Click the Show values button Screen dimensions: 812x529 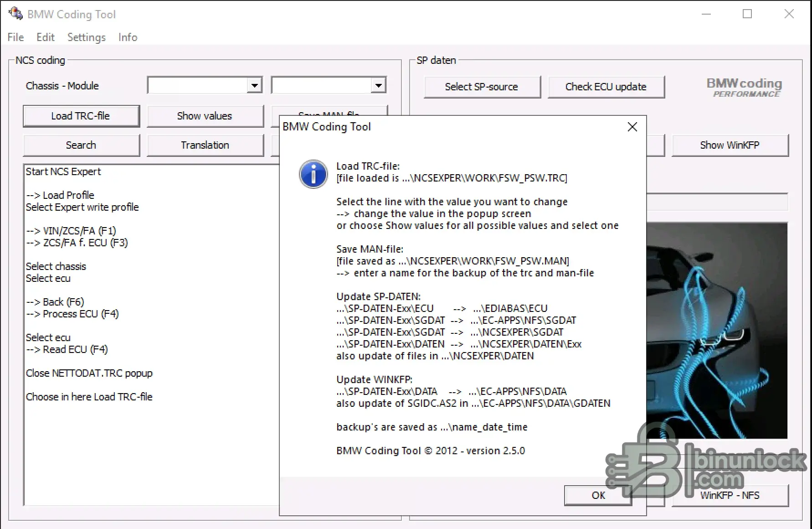coord(205,116)
